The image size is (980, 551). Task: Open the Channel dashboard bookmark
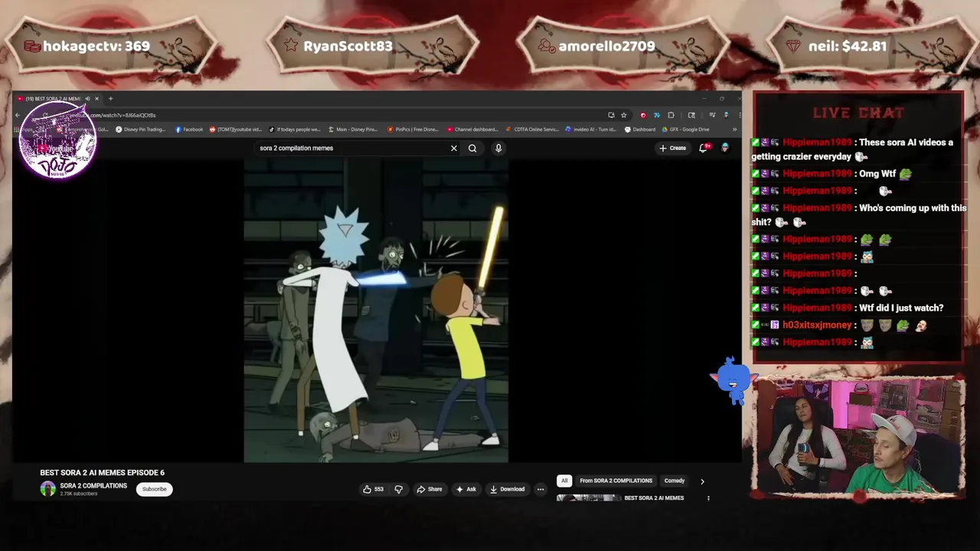point(472,129)
